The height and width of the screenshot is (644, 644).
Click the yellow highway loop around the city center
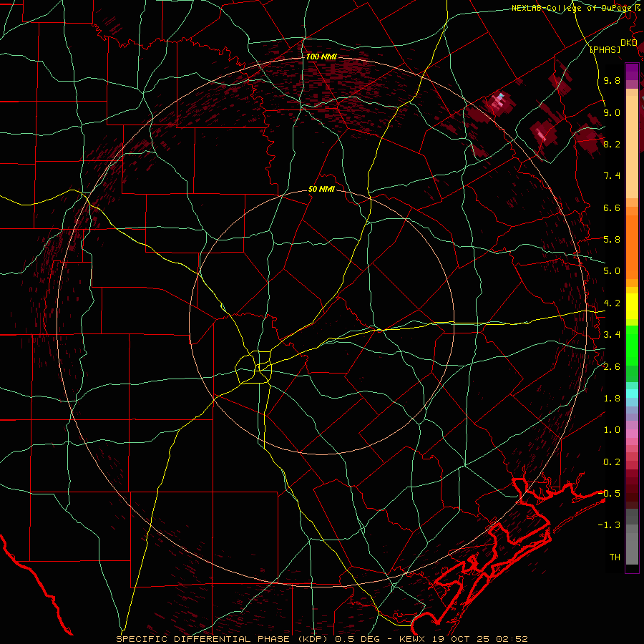coord(253,367)
